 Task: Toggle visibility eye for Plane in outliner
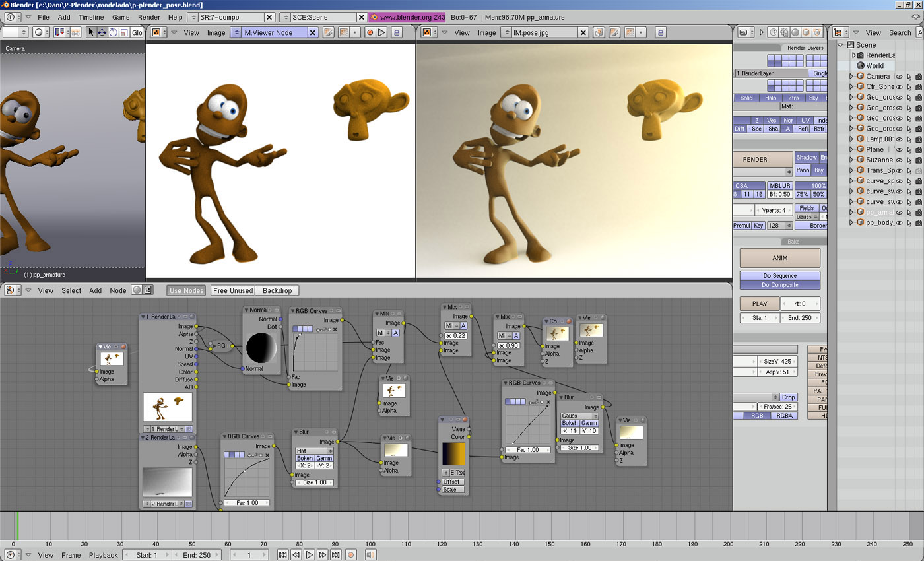899,149
